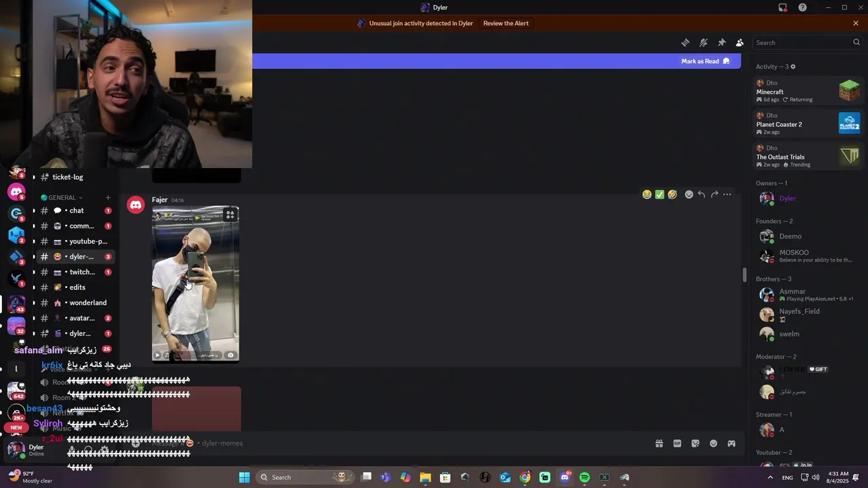Select member MOSKOO in the Founders list

[807, 256]
